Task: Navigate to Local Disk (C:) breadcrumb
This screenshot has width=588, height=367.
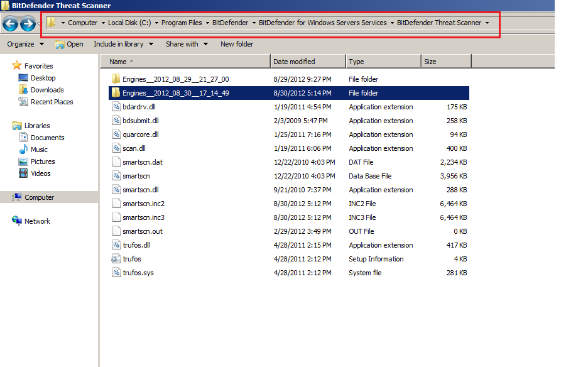Action: tap(129, 23)
